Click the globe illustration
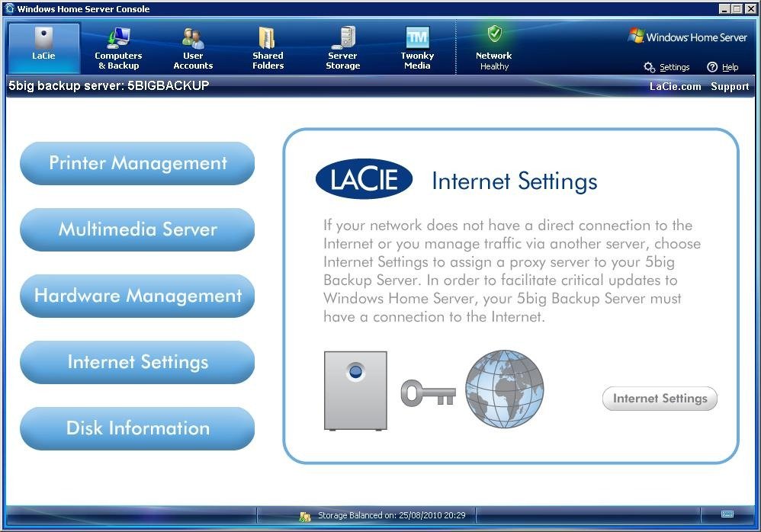The image size is (761, 532). pyautogui.click(x=504, y=389)
